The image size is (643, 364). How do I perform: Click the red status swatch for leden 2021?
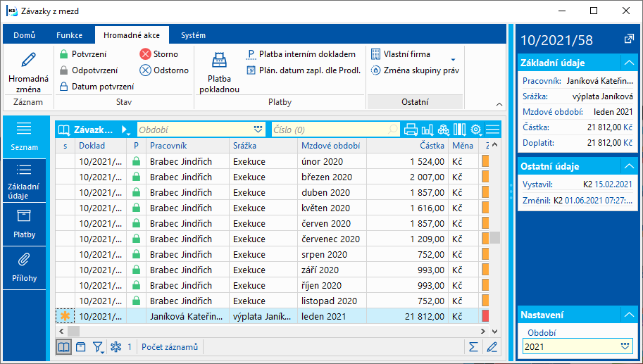pyautogui.click(x=485, y=316)
